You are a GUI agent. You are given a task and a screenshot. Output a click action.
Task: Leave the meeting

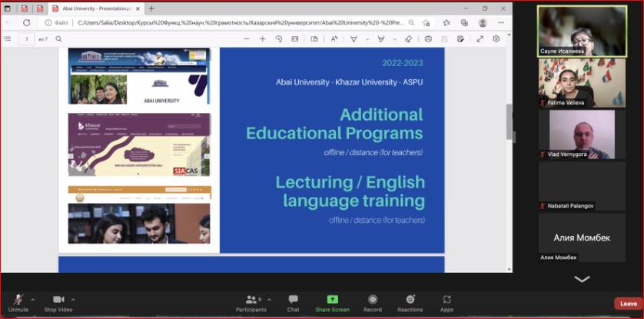pyautogui.click(x=629, y=304)
